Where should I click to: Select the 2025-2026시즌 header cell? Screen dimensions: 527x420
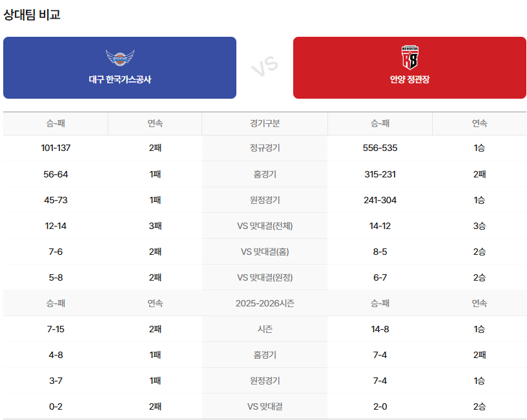(x=265, y=303)
